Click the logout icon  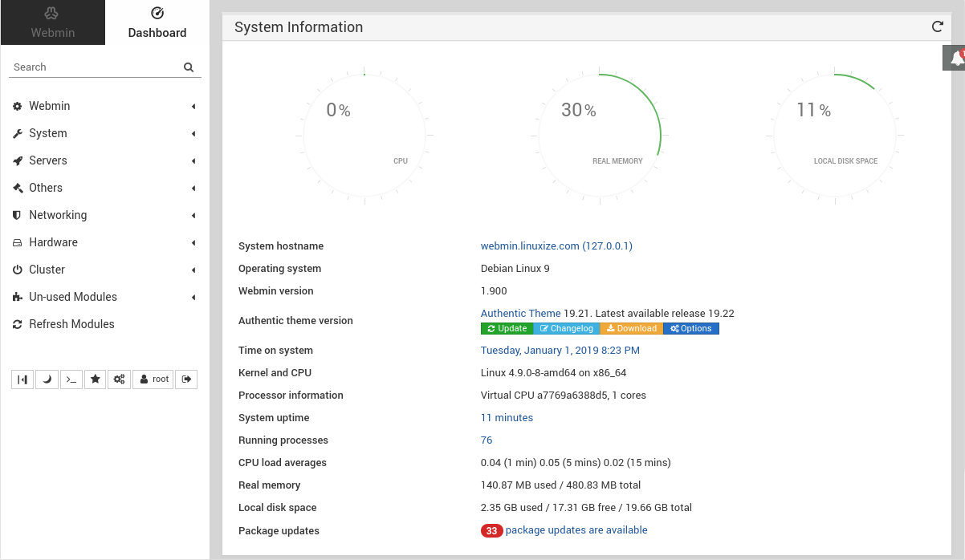[186, 379]
